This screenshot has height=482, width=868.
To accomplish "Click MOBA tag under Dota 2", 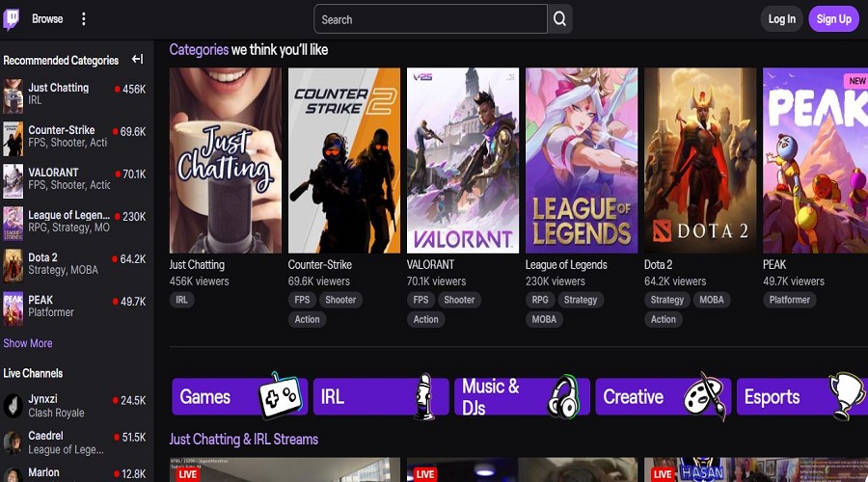I will click(712, 300).
